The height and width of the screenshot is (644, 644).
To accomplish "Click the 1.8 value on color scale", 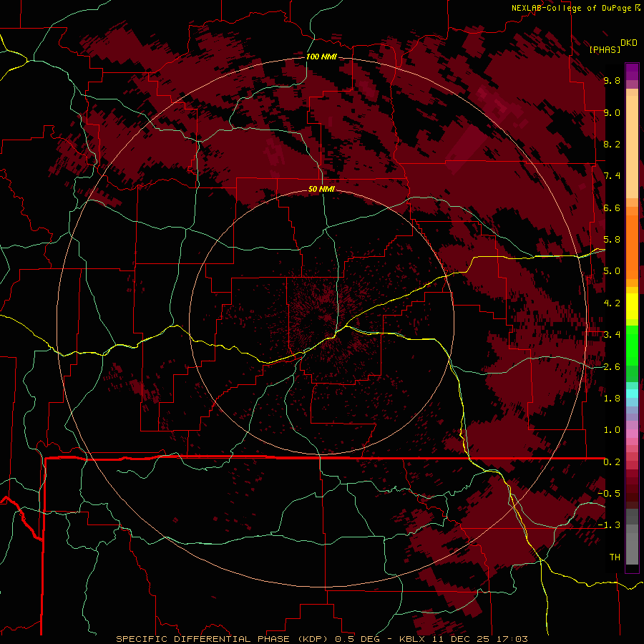I will 612,399.
